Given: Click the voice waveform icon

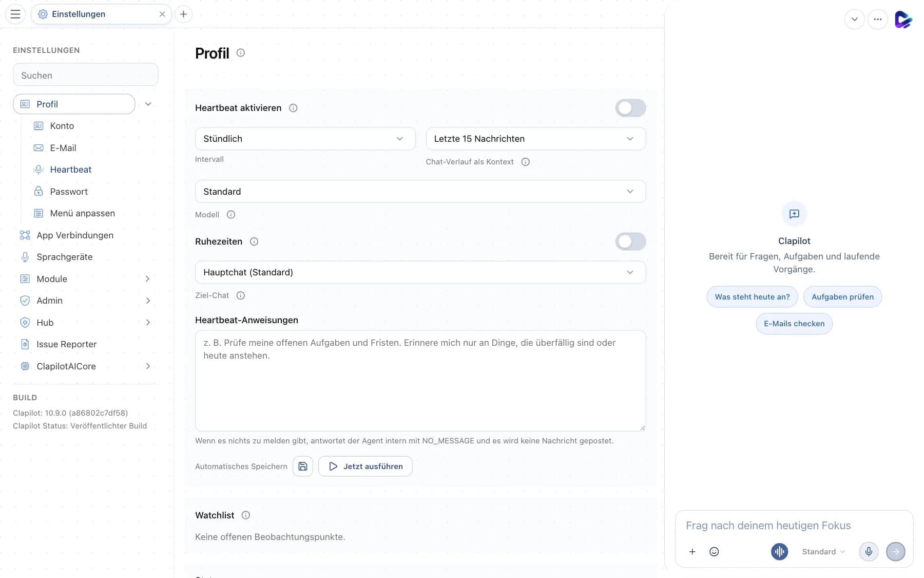Looking at the screenshot, I should pos(779,551).
